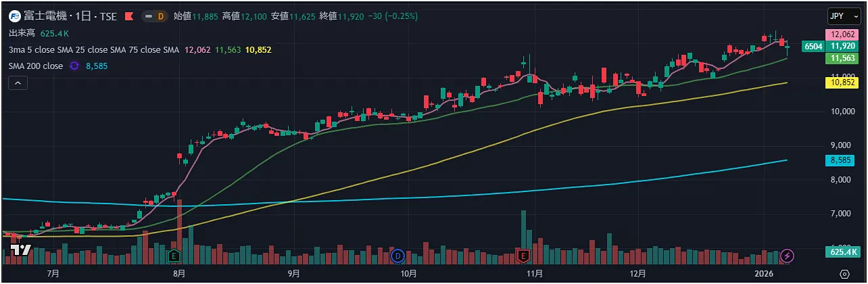Viewport: 868px width, 284px height.
Task: Click the Fuji Electric symbol logo icon
Action: click(x=14, y=16)
